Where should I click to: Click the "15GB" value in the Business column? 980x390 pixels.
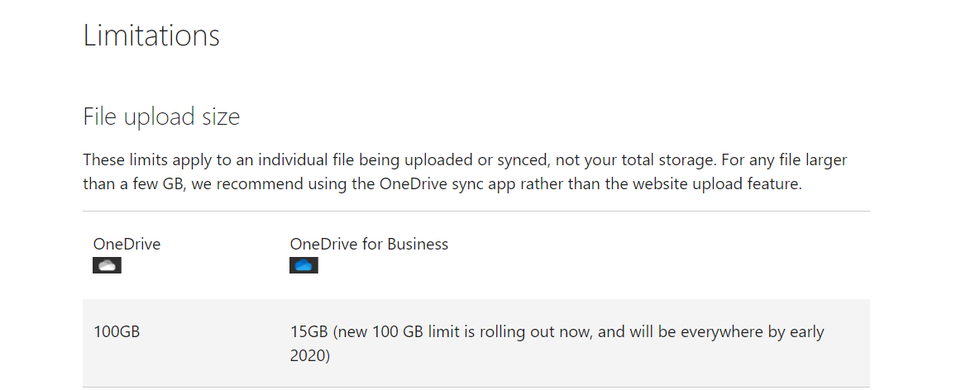(309, 332)
